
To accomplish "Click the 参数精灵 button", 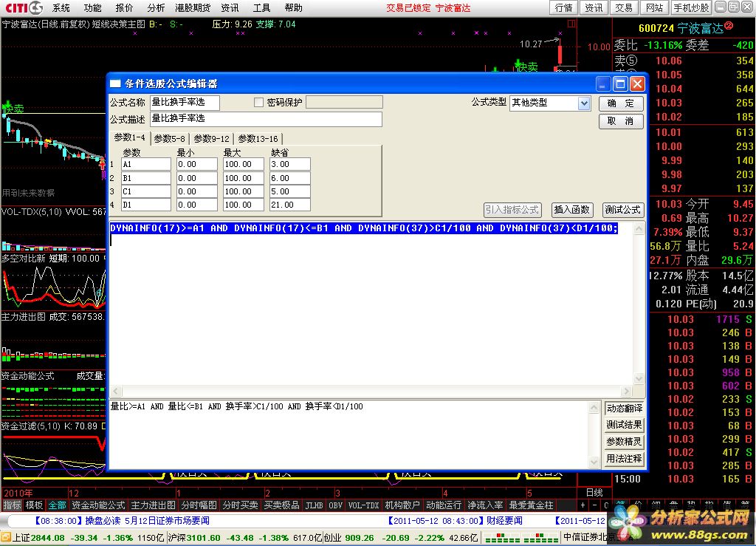I will 624,442.
